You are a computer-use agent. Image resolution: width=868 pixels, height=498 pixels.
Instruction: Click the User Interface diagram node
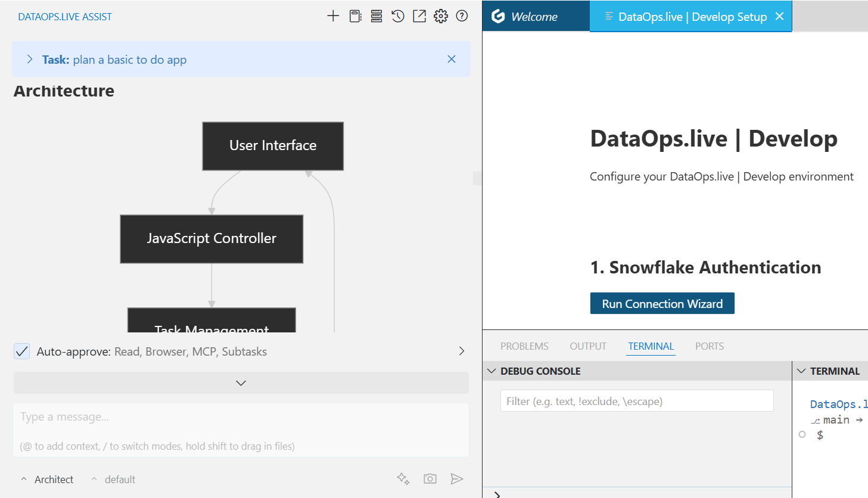click(x=273, y=146)
